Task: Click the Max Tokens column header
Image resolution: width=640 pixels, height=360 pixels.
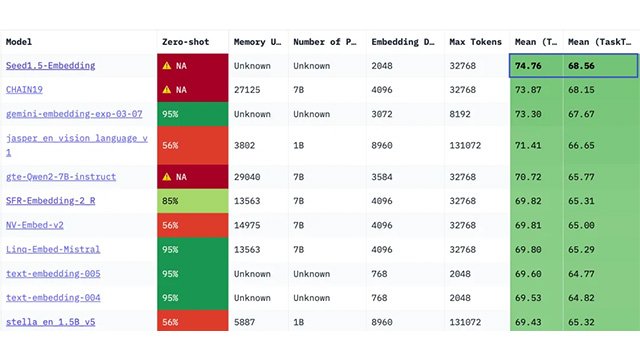Action: [477, 42]
